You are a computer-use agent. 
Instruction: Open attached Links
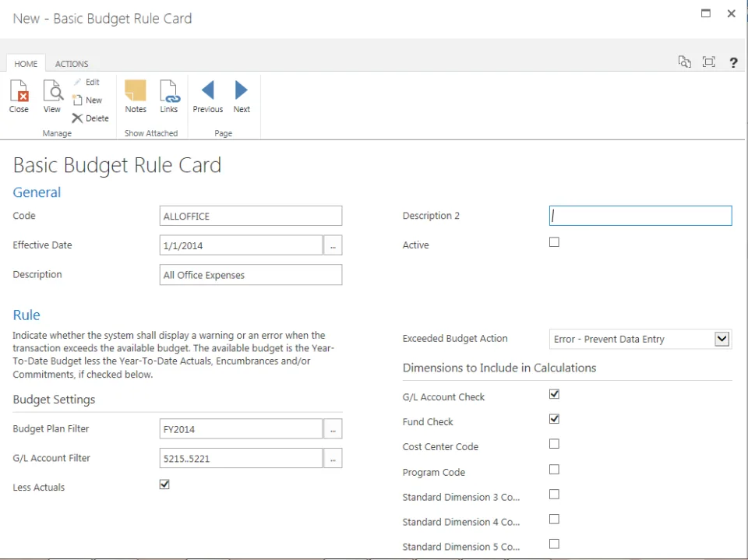(x=169, y=97)
